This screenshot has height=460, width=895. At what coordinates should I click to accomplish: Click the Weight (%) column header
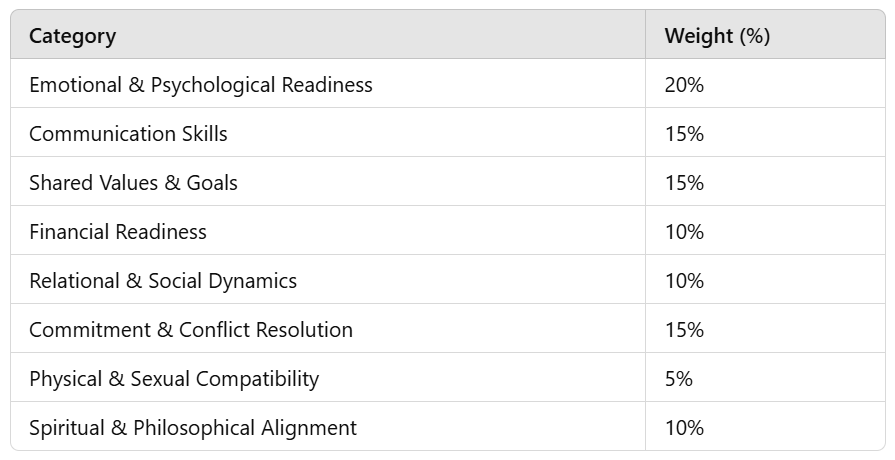pos(717,36)
